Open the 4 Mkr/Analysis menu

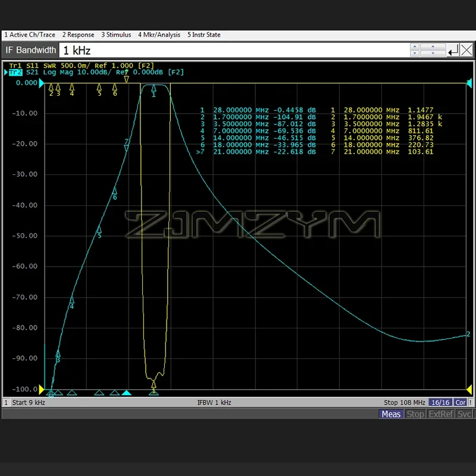click(x=159, y=35)
